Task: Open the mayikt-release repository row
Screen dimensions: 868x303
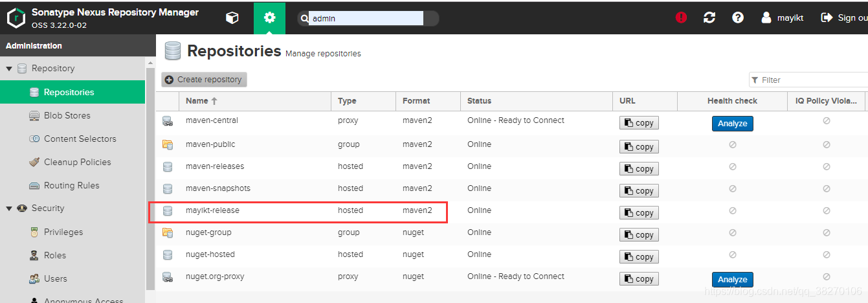Action: coord(511,211)
